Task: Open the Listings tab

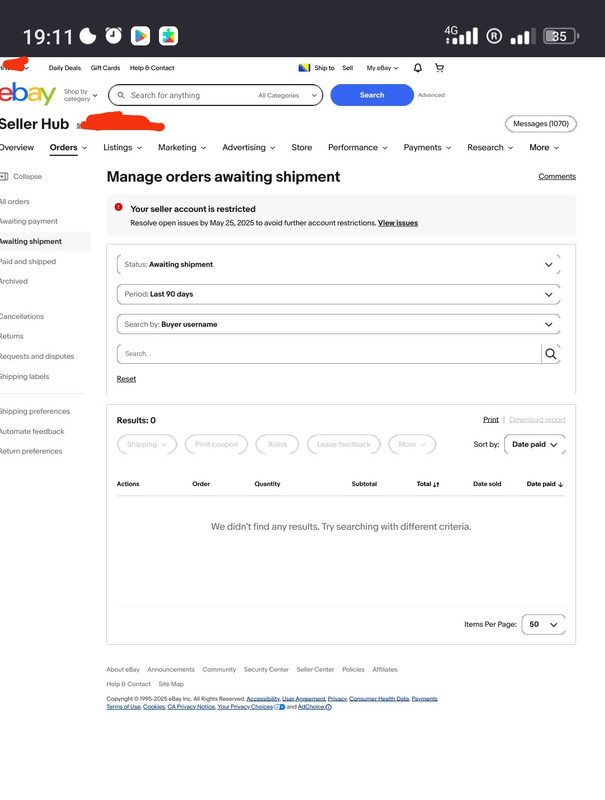Action: (122, 147)
